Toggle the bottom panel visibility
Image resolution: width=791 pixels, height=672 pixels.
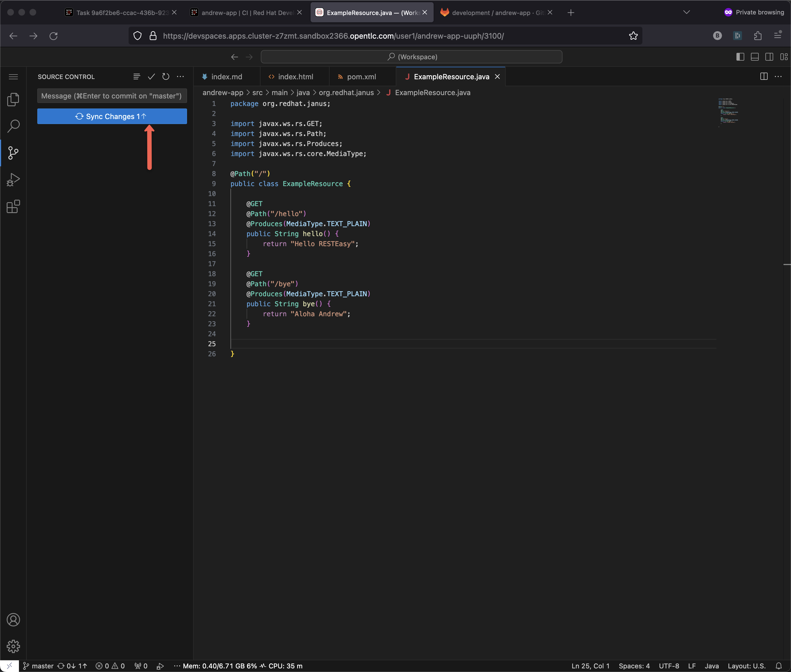click(755, 57)
